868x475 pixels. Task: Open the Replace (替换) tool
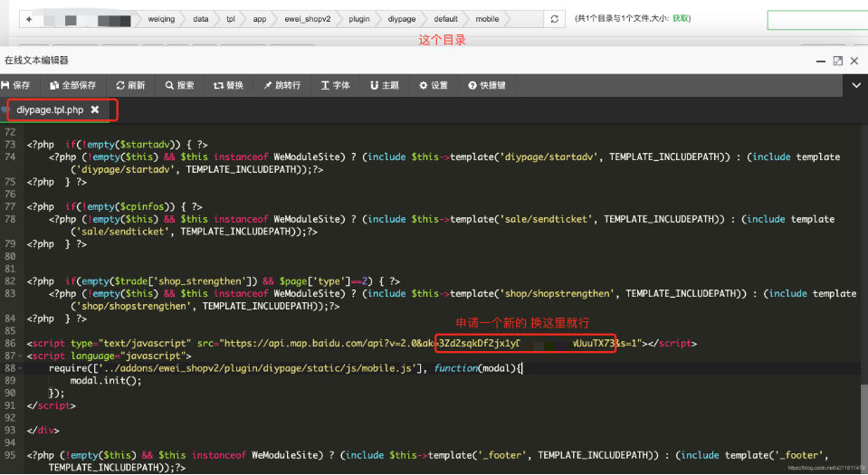(228, 85)
